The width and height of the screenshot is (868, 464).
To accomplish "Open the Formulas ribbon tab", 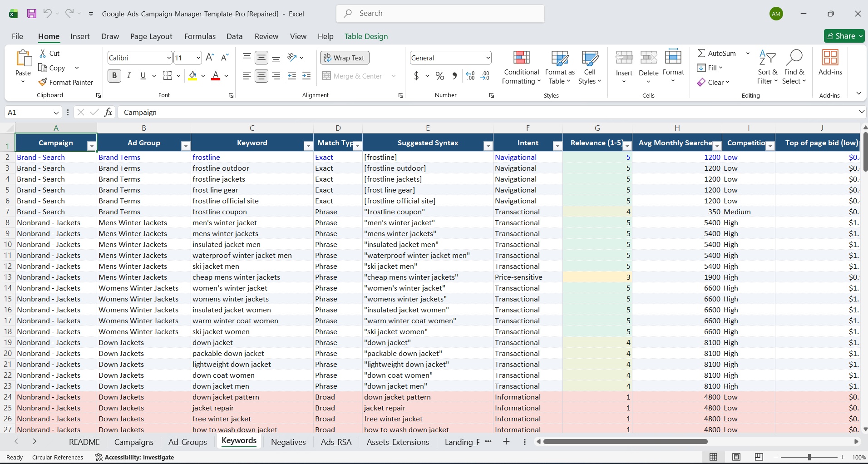I will [200, 36].
